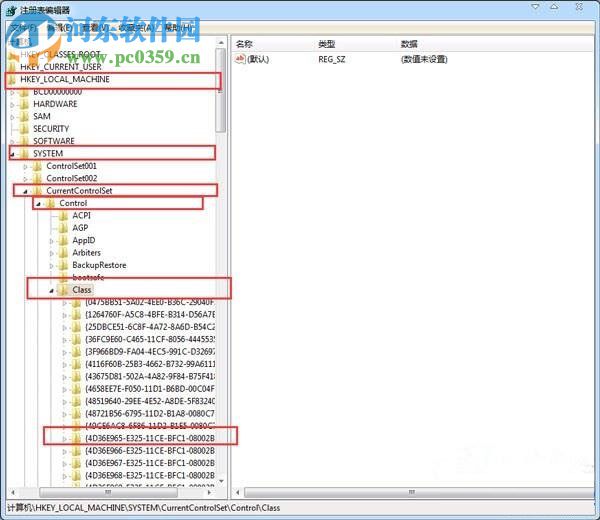Click the Registry Editor title bar icon

click(11, 10)
